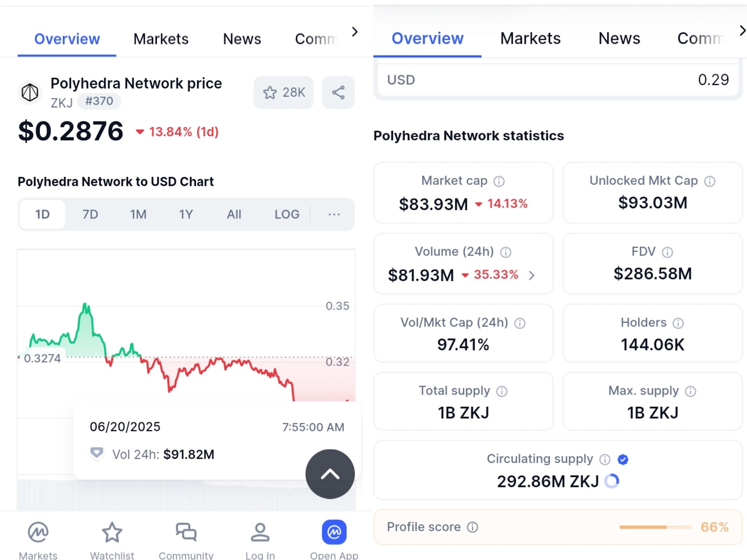Open chart more options ellipsis
This screenshot has width=747, height=560.
(x=334, y=214)
